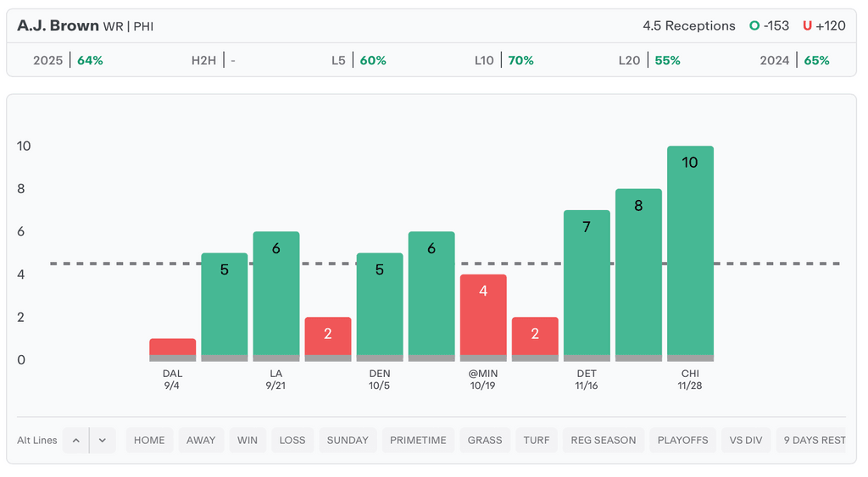The width and height of the screenshot is (868, 477).
Task: Select the Over -153 odds
Action: tap(769, 26)
